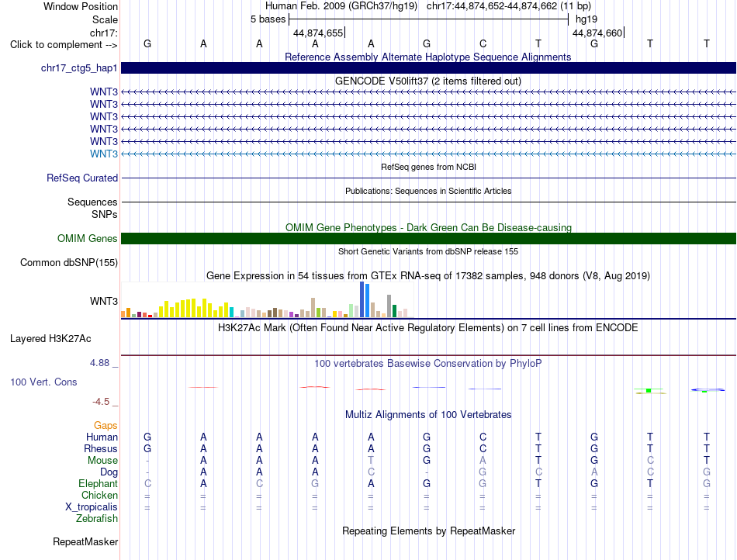Click the Elephant species label

99,483
